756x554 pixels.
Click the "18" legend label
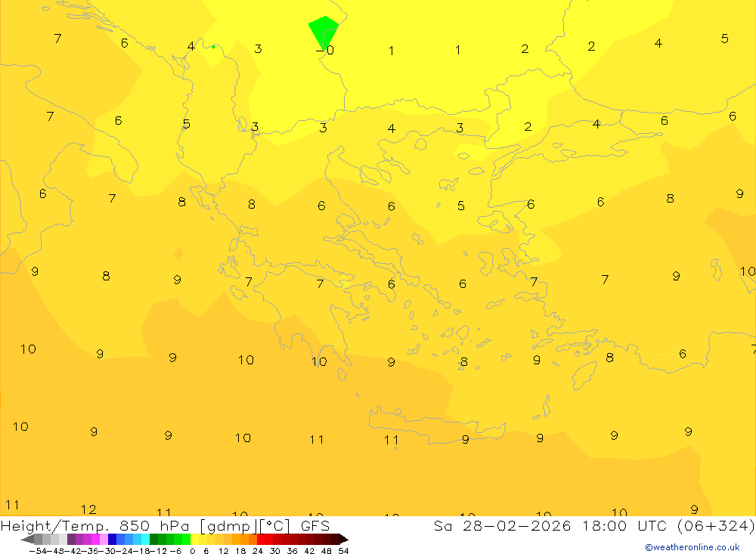pyautogui.click(x=241, y=551)
